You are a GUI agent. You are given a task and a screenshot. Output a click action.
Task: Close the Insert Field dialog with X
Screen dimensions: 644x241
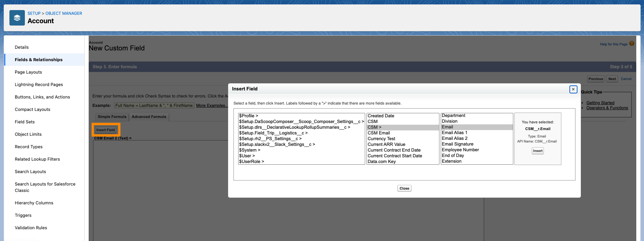[573, 89]
